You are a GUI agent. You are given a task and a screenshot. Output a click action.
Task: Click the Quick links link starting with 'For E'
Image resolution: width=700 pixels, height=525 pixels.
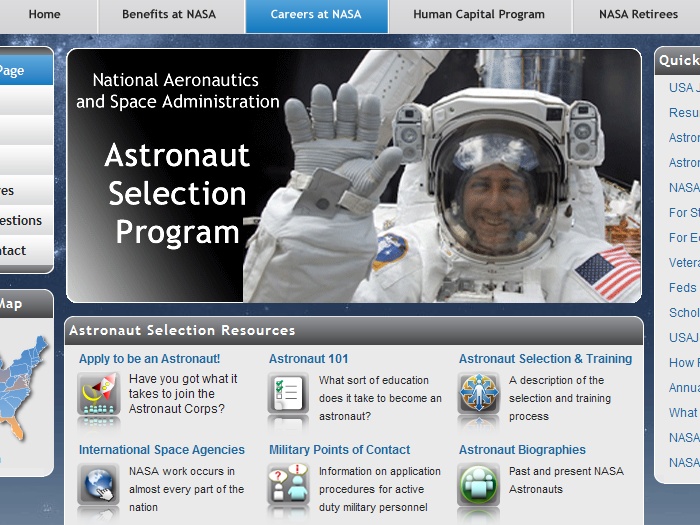click(684, 238)
